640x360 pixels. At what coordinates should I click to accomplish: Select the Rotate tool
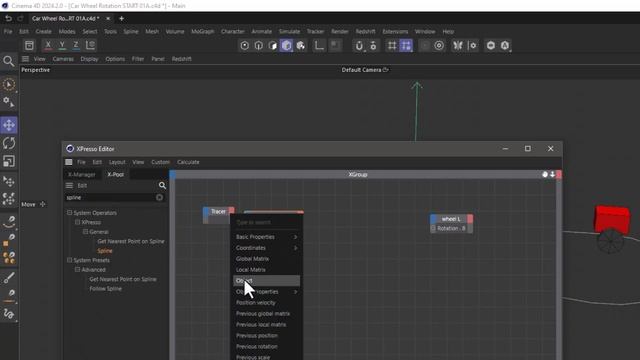pos(9,143)
